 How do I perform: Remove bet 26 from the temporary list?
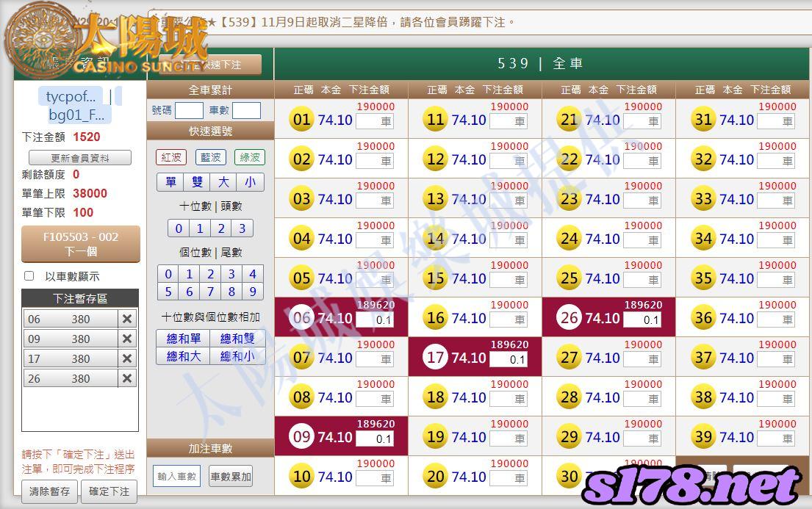(x=127, y=378)
